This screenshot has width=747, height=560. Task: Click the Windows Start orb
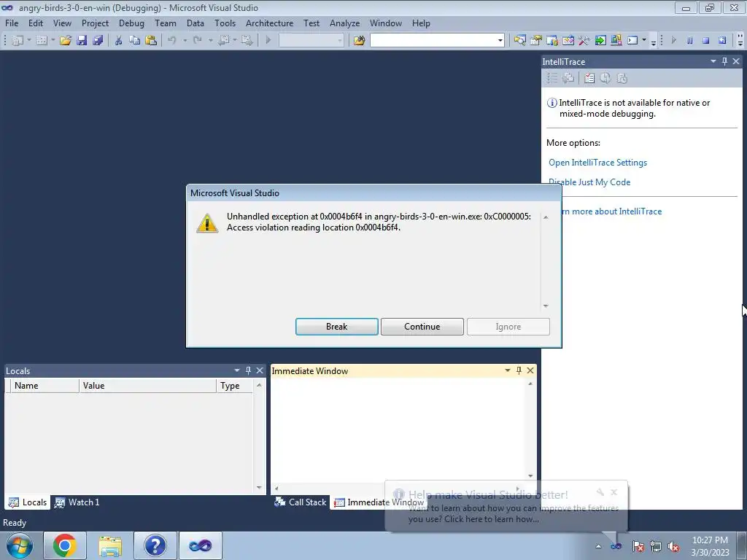tap(20, 545)
